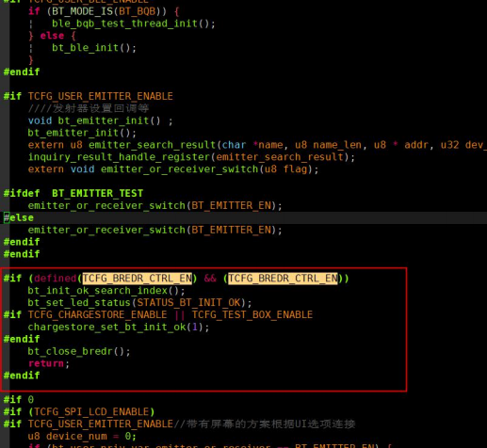The width and height of the screenshot is (487, 448).
Task: Click the 'TCFG_TEST_BOX_ENABLE' macro
Action: [252, 314]
